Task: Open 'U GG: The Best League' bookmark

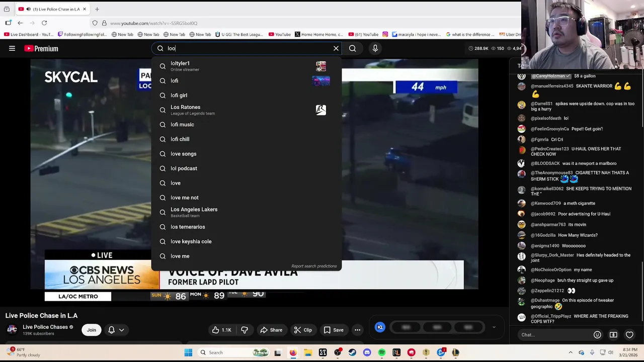Action: point(239,35)
